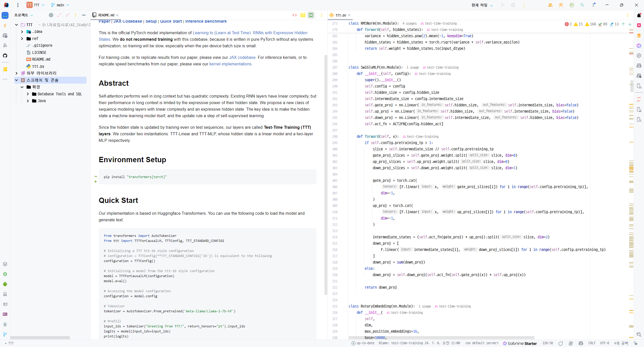Close the README.md tab
Image resolution: width=644 pixels, height=347 pixels.
pos(117,15)
